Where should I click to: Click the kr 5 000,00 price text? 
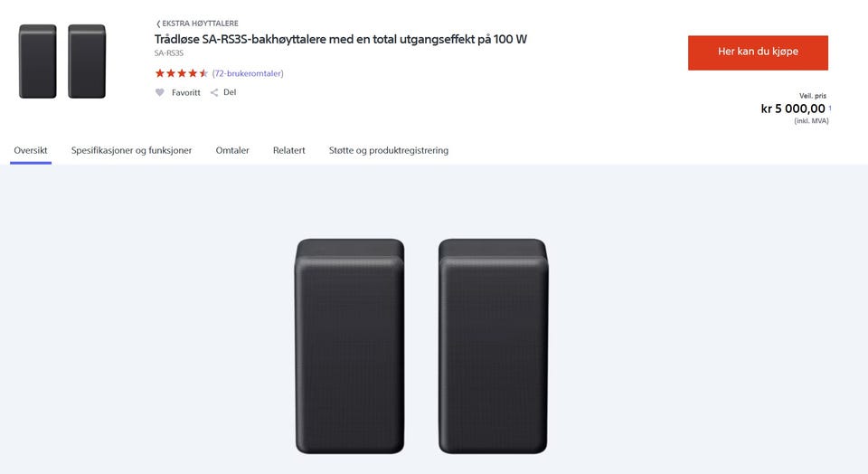(793, 109)
